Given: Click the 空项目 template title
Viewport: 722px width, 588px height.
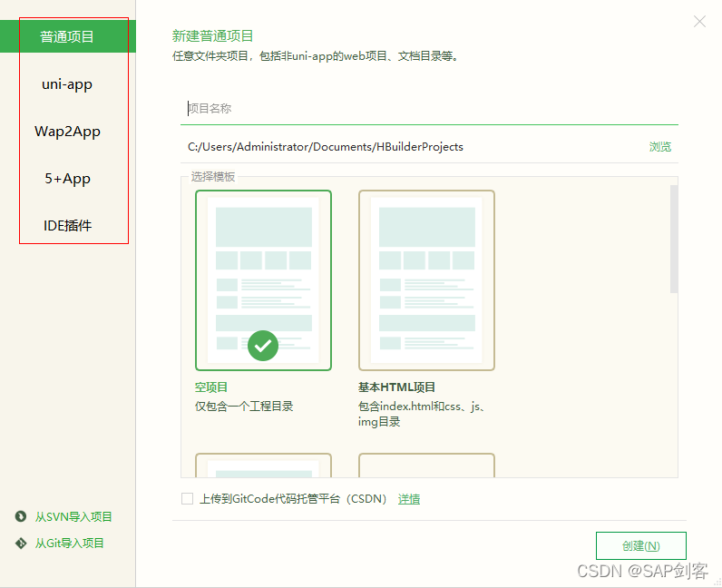Looking at the screenshot, I should click(x=211, y=387).
